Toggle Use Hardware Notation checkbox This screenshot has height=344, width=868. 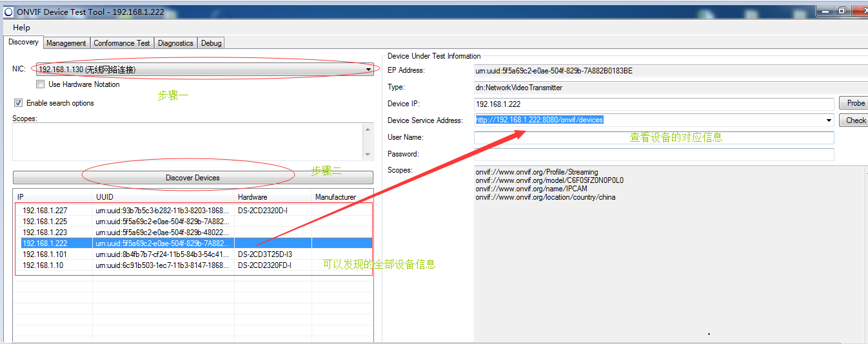coord(41,84)
